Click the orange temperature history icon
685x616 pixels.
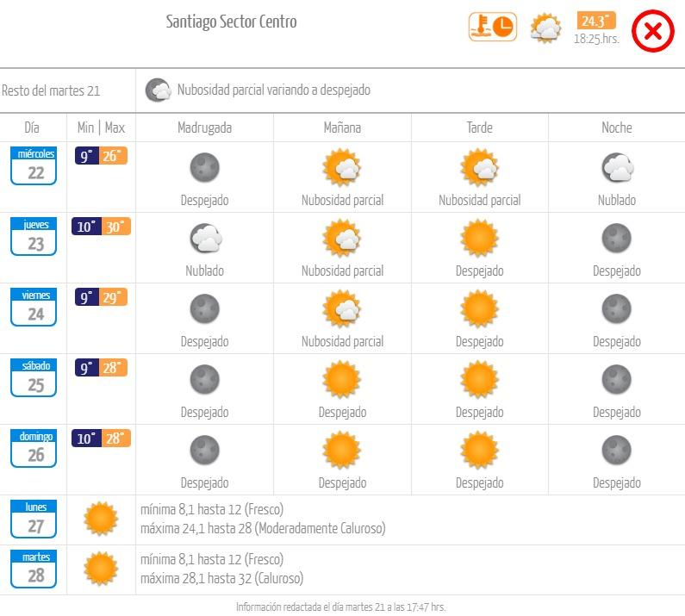click(491, 27)
